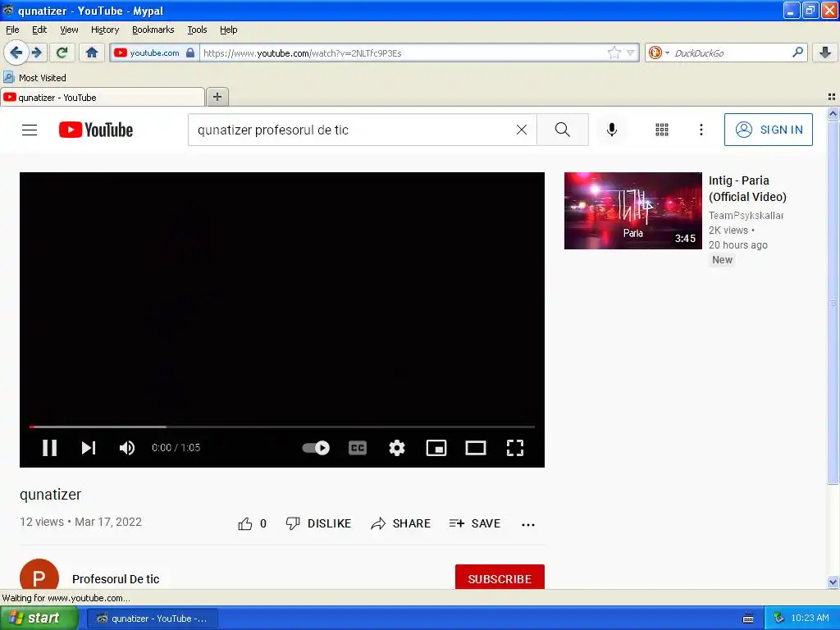Submit the YouTube search with magnifier button

coord(563,130)
